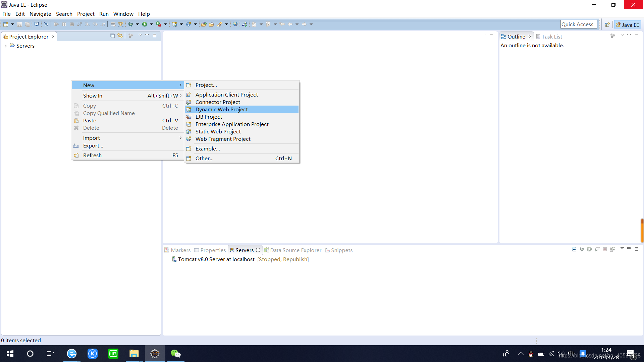Open the File menu
This screenshot has height=362, width=644.
[6, 14]
